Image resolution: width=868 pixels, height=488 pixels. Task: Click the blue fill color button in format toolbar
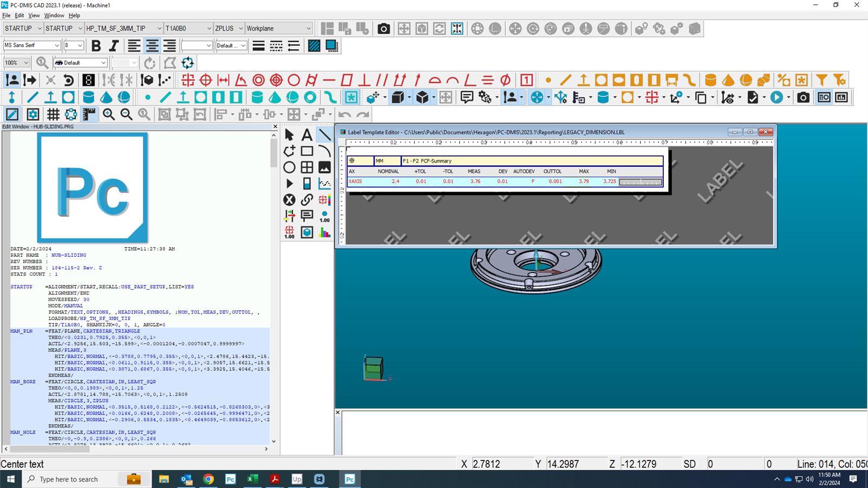331,46
